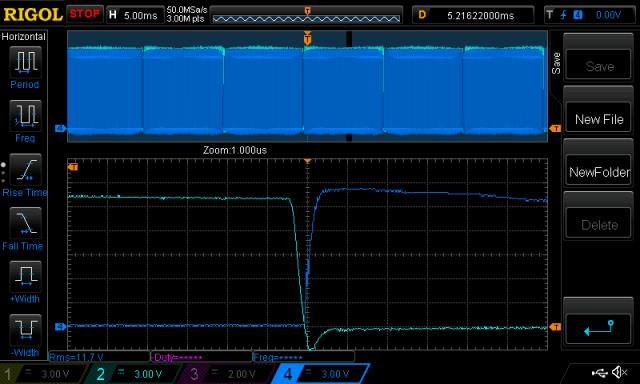Click the NewFolder button

tap(599, 172)
